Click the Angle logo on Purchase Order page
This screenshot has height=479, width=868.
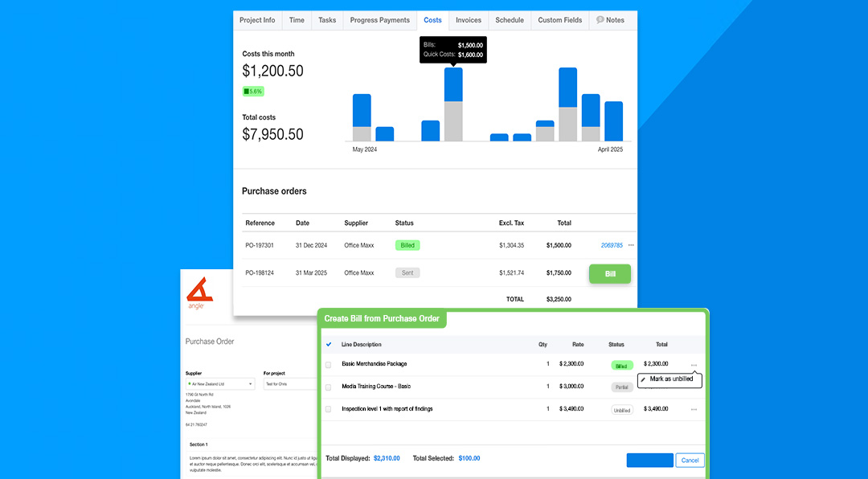(199, 293)
